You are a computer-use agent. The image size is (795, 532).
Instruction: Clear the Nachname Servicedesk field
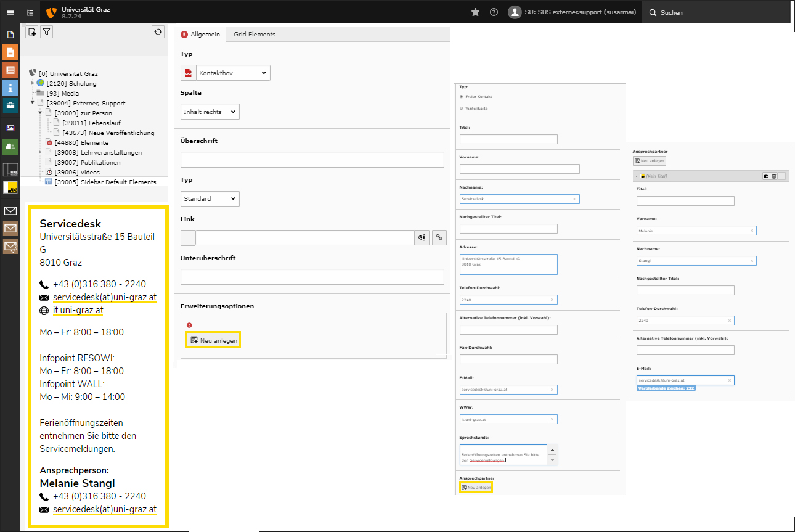574,199
